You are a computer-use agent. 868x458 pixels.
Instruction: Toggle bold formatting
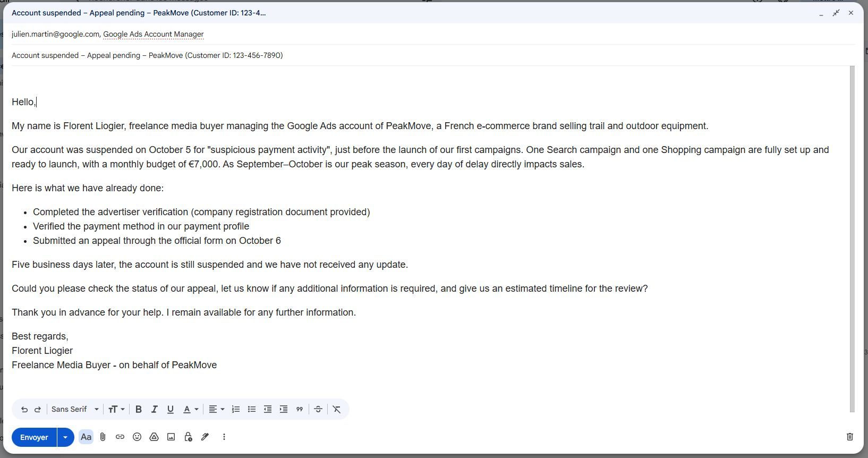139,409
